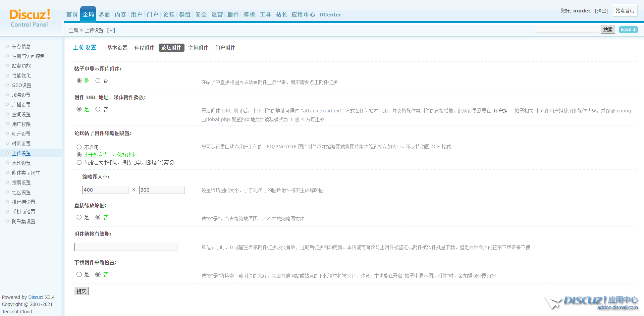The height and width of the screenshot is (316, 644).
Task: Expand the [+] shortcut next to 上传设置
Action: point(111,30)
